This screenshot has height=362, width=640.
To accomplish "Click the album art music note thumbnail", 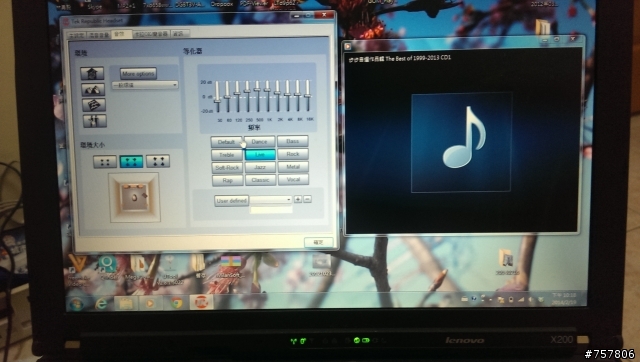I will click(461, 142).
